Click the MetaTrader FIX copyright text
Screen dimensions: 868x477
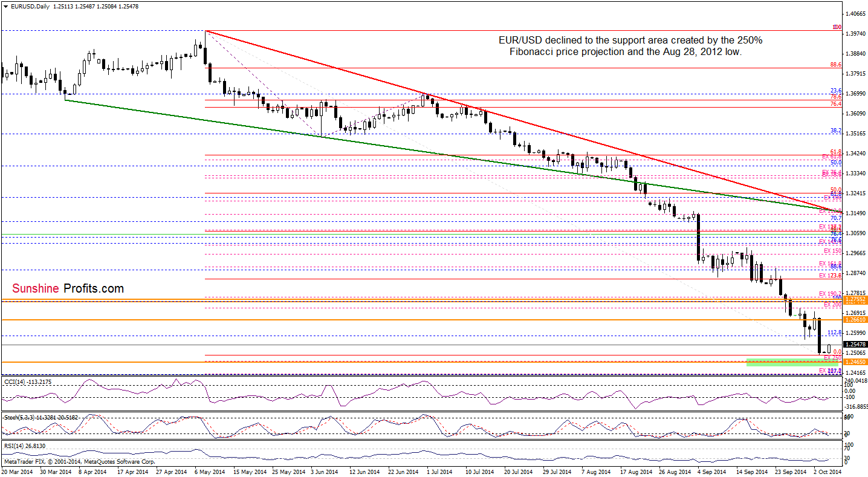[79, 461]
